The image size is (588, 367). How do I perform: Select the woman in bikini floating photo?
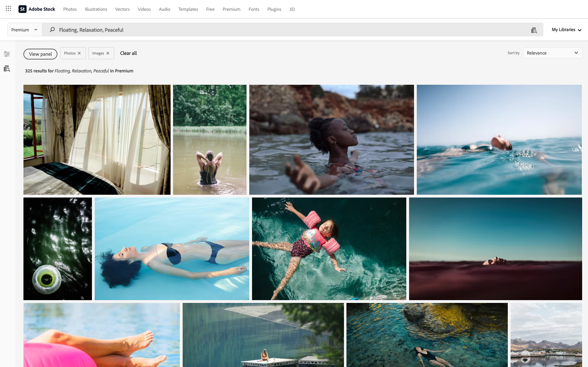pos(172,249)
